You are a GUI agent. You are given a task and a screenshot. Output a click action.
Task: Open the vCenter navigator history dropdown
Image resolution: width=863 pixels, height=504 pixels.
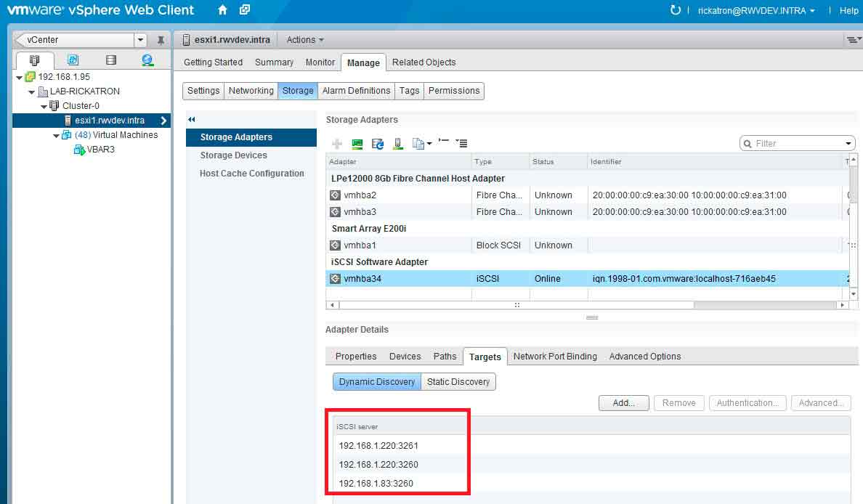(140, 40)
